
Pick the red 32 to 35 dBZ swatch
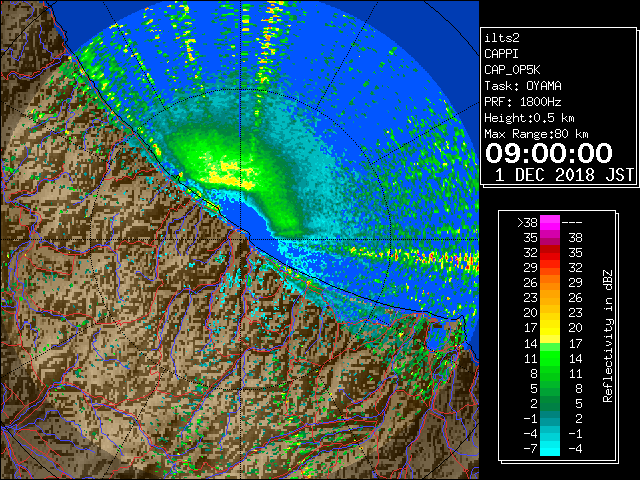(550, 253)
